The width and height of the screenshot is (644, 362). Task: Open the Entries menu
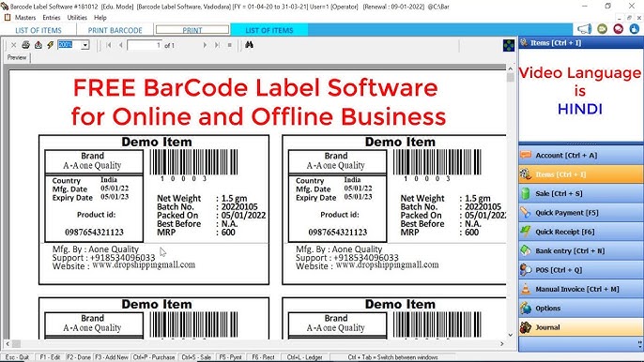(x=52, y=18)
